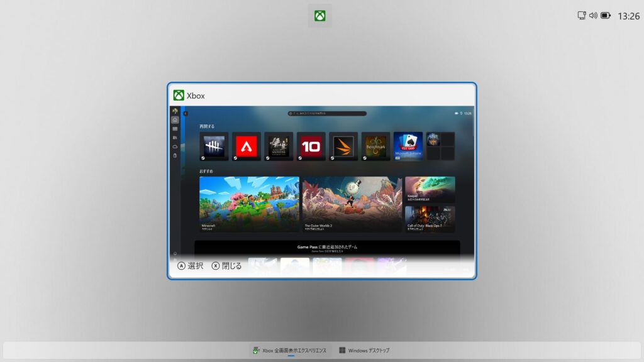Open the Microsoft Solitaire Collection tile

pyautogui.click(x=408, y=144)
